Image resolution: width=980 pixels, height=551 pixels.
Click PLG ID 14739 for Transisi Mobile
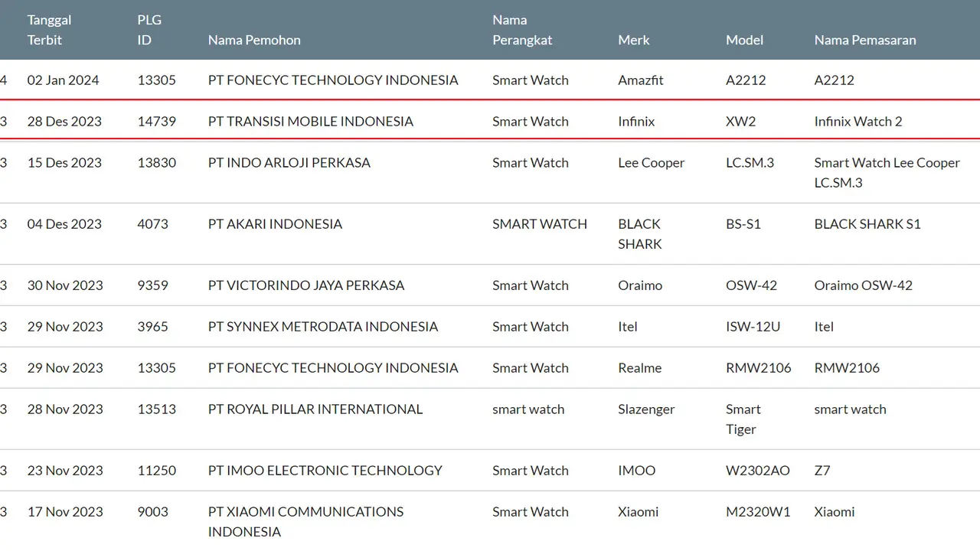click(x=156, y=121)
